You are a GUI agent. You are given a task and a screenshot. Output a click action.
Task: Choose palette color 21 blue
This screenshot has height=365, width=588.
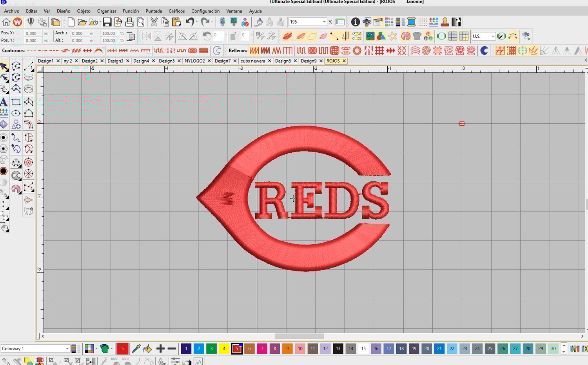439,349
